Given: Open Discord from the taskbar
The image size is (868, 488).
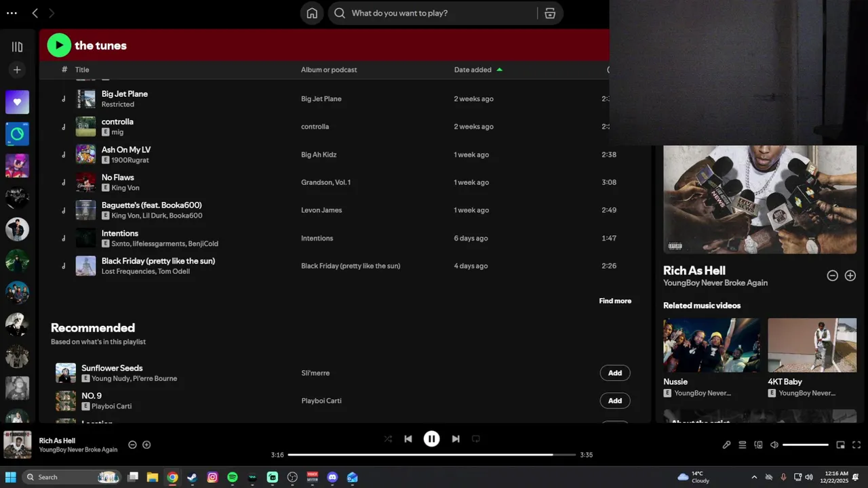Looking at the screenshot, I should point(332,477).
